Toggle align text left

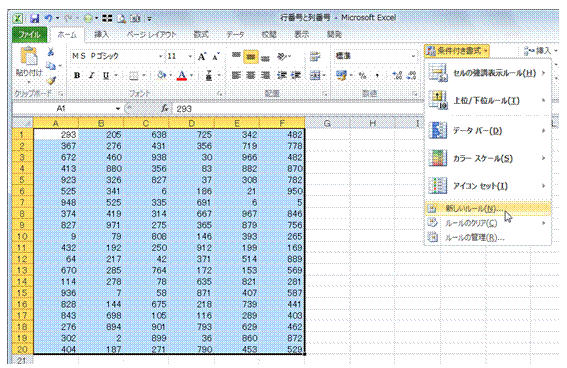(236, 76)
